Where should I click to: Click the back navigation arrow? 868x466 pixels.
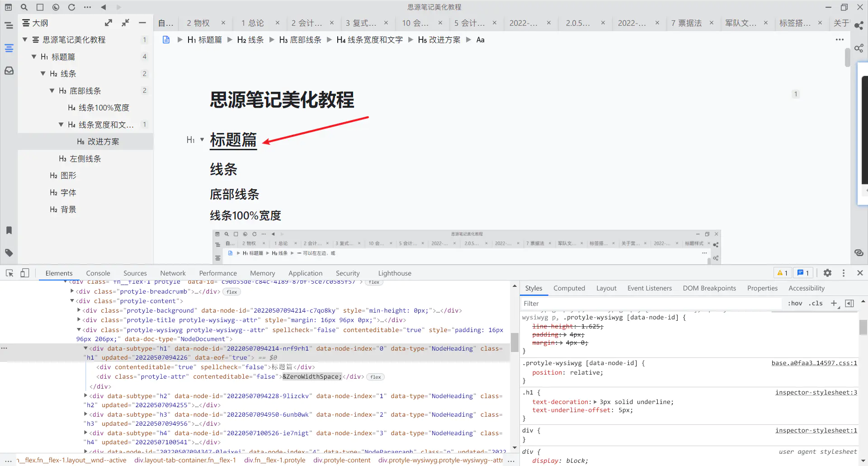point(103,7)
